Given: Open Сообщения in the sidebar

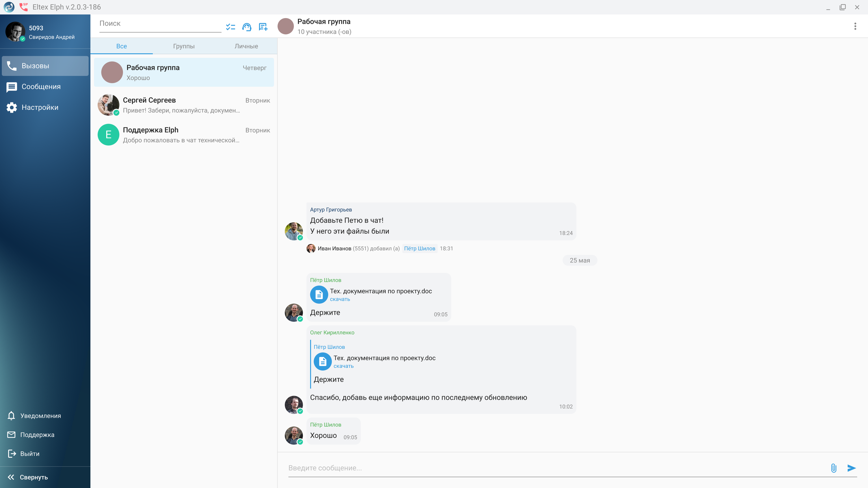Looking at the screenshot, I should click(41, 86).
